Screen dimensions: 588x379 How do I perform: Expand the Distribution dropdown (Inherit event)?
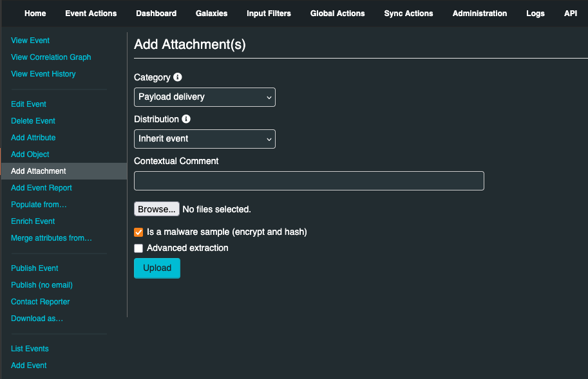click(x=204, y=139)
